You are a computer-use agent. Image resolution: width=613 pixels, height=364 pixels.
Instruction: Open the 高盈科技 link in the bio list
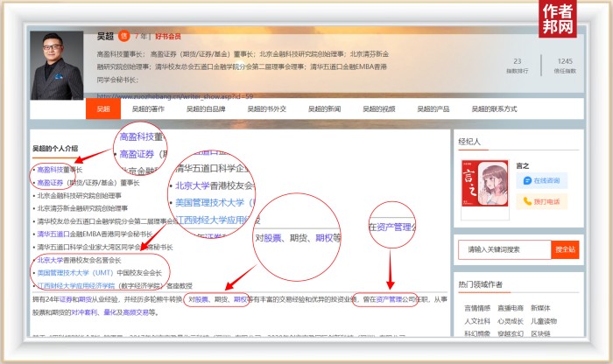tap(50, 170)
